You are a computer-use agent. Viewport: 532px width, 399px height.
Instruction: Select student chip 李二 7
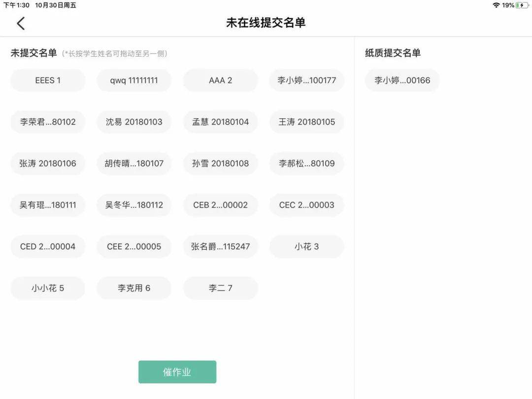point(221,288)
